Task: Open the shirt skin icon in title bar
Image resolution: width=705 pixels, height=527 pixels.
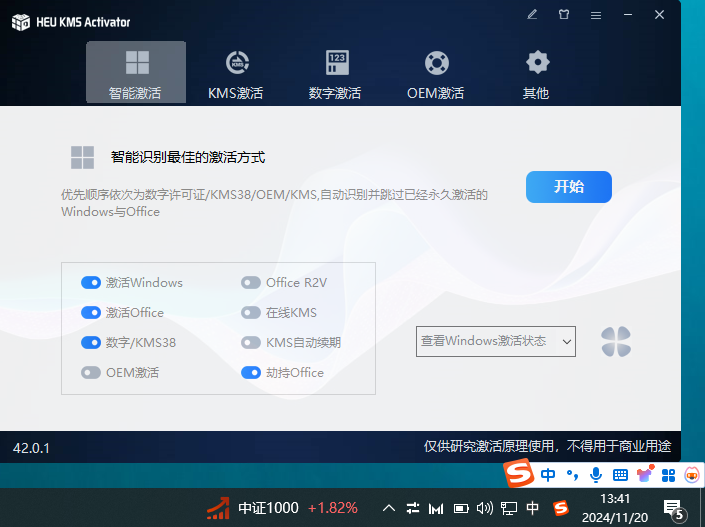Action: pos(564,15)
